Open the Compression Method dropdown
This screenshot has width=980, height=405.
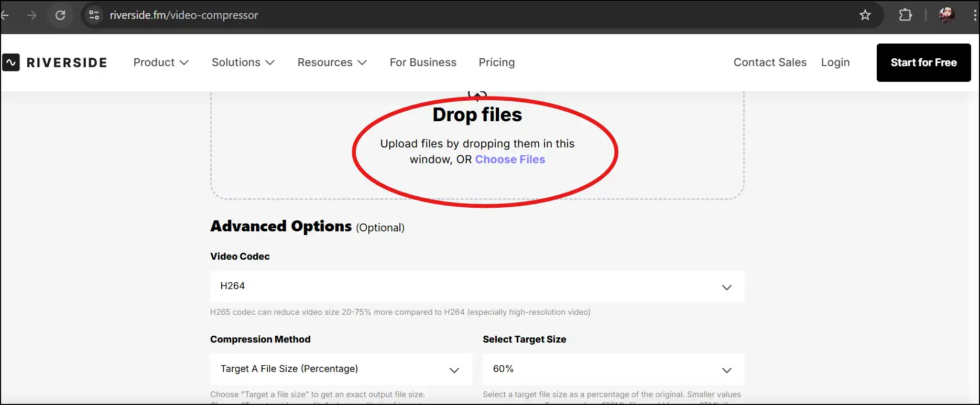pyautogui.click(x=341, y=369)
